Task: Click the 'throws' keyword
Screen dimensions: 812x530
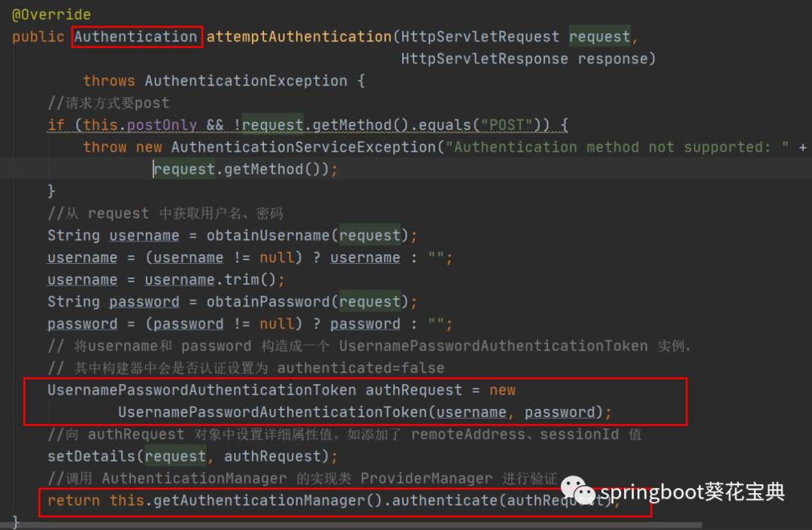Action: 109,80
